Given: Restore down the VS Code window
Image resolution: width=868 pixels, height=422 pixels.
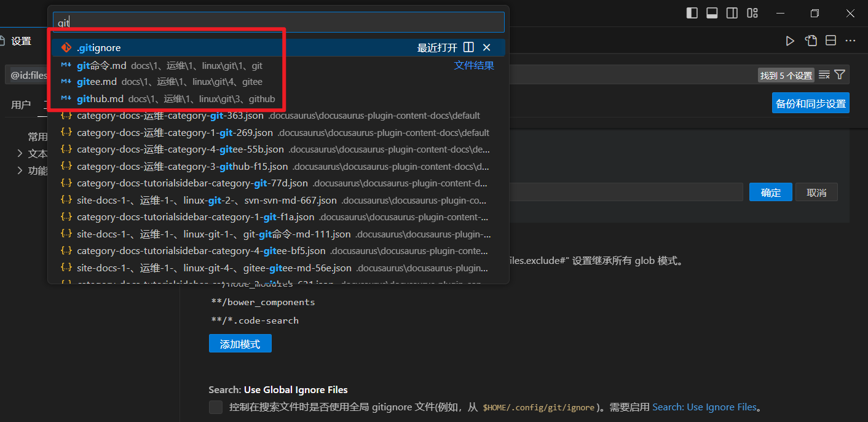Looking at the screenshot, I should click(x=815, y=13).
